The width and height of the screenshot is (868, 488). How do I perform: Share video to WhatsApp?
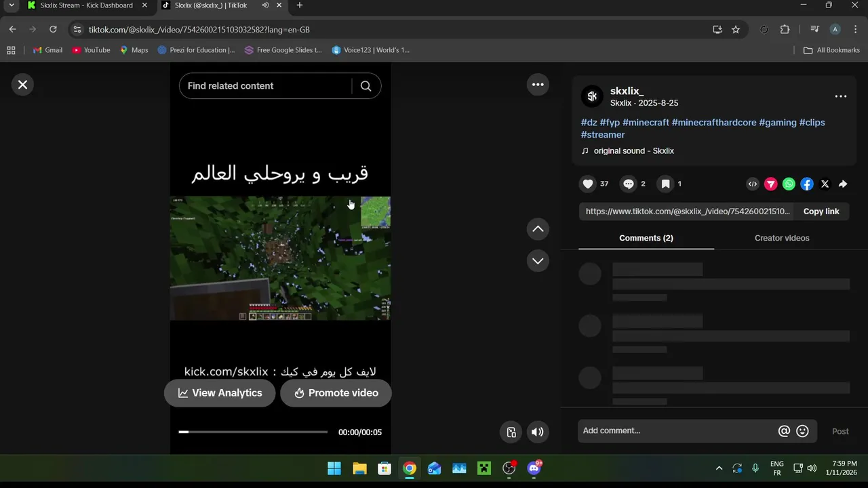(x=789, y=184)
